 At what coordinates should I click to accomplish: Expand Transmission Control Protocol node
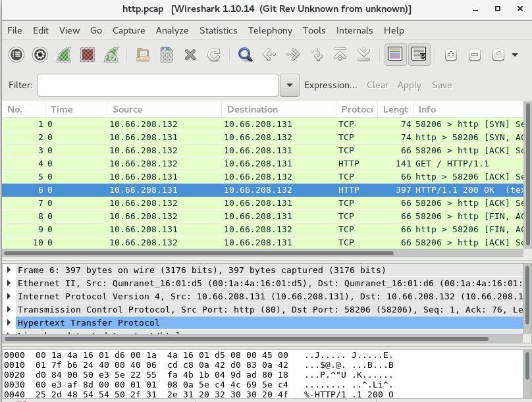click(9, 309)
